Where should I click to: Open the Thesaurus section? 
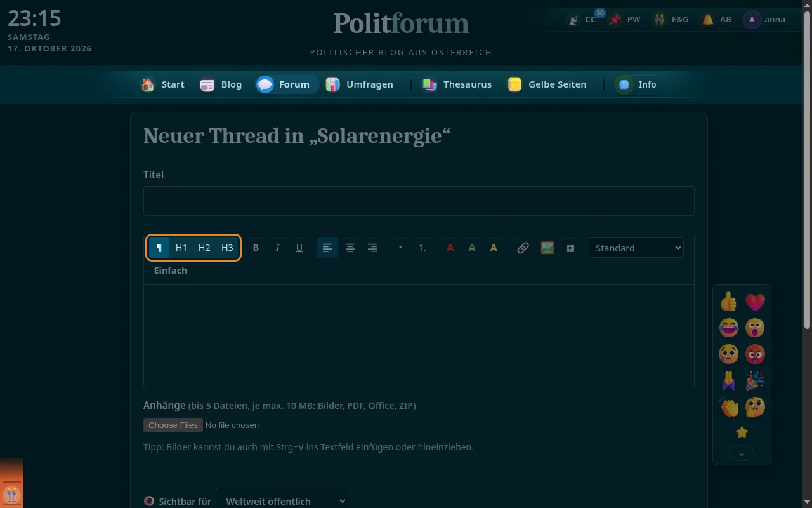[x=457, y=84]
